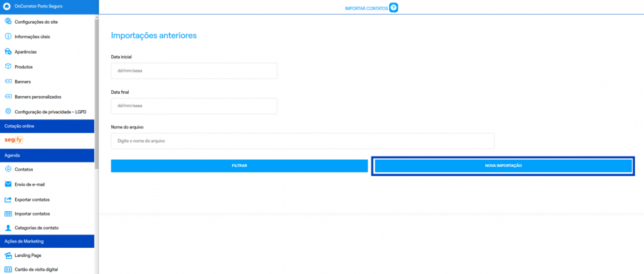Click the FILTRAR button
This screenshot has height=274, width=644.
pyautogui.click(x=240, y=166)
